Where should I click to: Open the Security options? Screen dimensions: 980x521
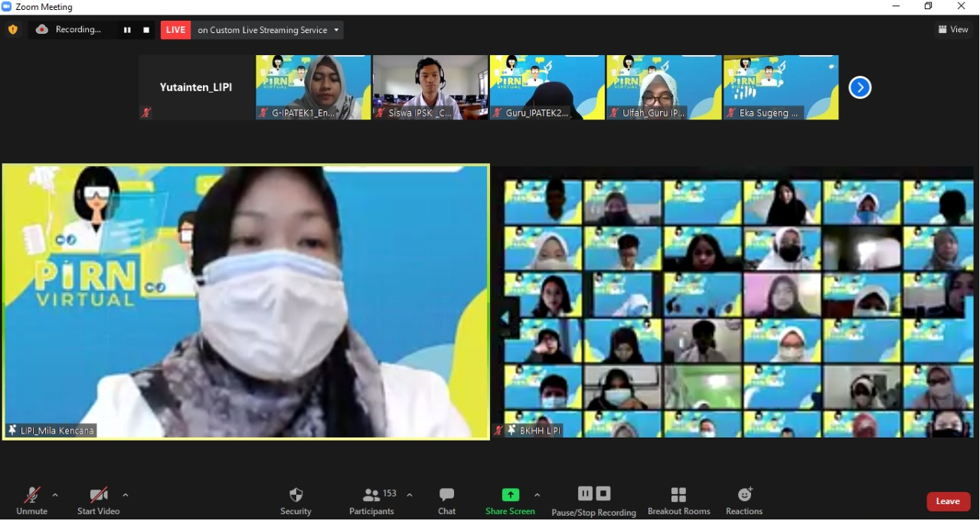[x=296, y=500]
